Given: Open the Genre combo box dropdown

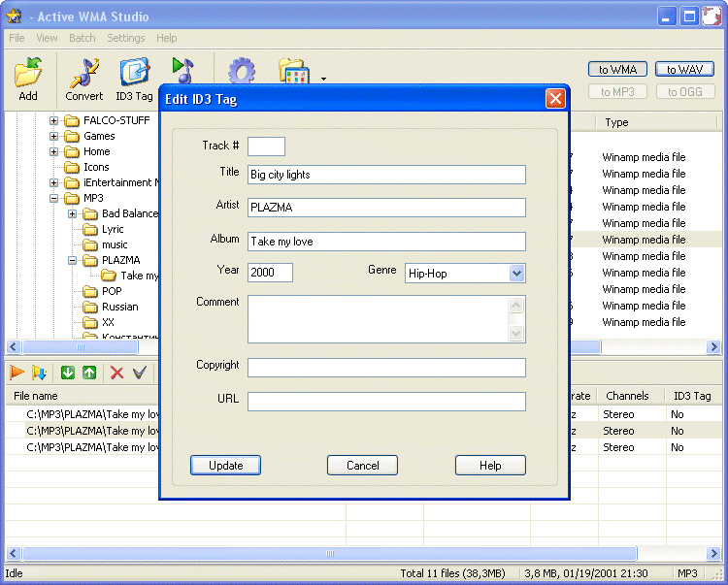Looking at the screenshot, I should 516,274.
